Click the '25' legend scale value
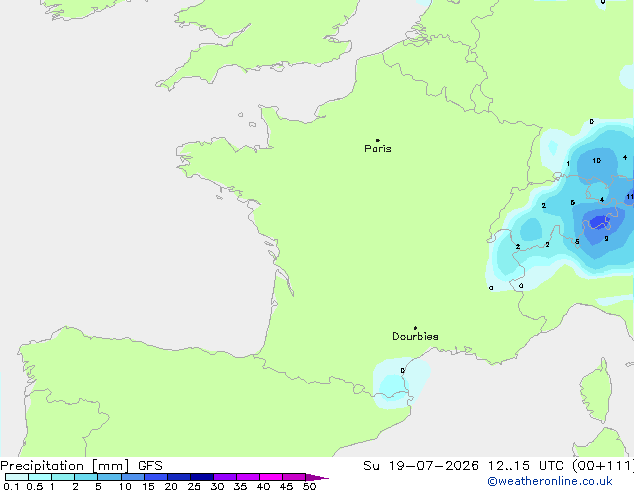This screenshot has width=634, height=490. (194, 486)
